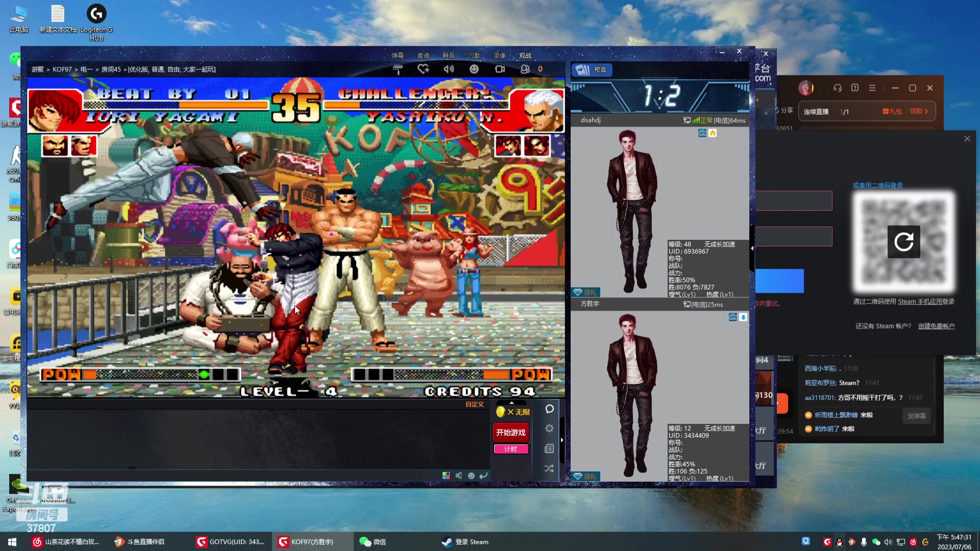Screen dimensions: 980x551
Task: Open the Windows Start menu
Action: point(12,542)
